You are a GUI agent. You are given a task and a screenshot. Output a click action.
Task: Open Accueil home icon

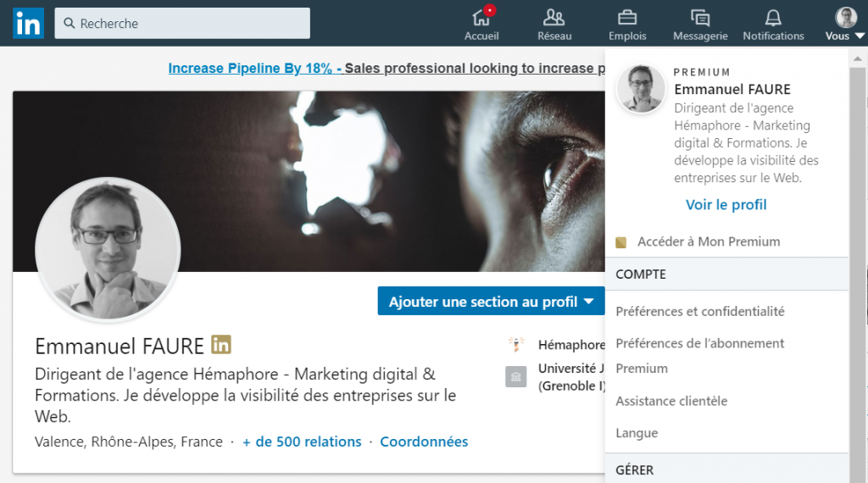coord(481,18)
